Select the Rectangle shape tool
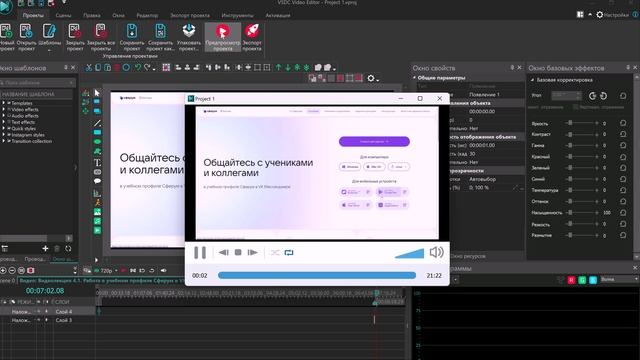640x360 pixels. [x=97, y=132]
